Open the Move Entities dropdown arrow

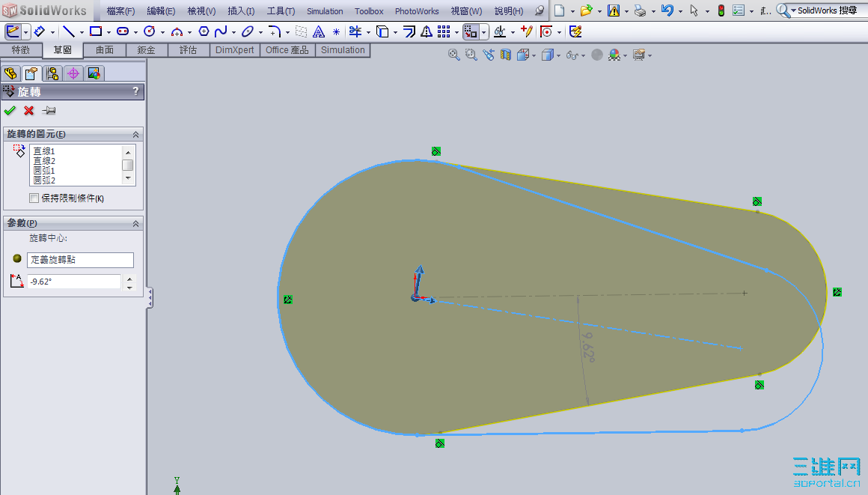pos(484,32)
